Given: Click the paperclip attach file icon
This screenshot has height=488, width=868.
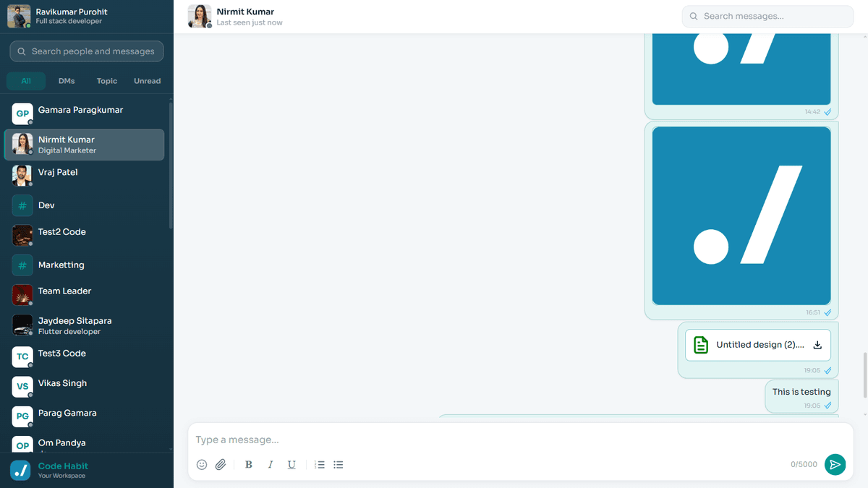Looking at the screenshot, I should tap(221, 464).
